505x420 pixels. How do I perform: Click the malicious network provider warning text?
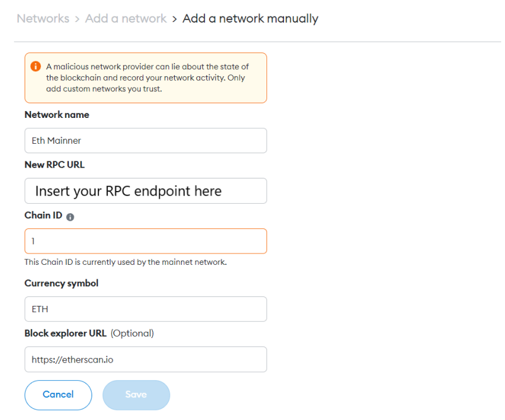(x=145, y=77)
